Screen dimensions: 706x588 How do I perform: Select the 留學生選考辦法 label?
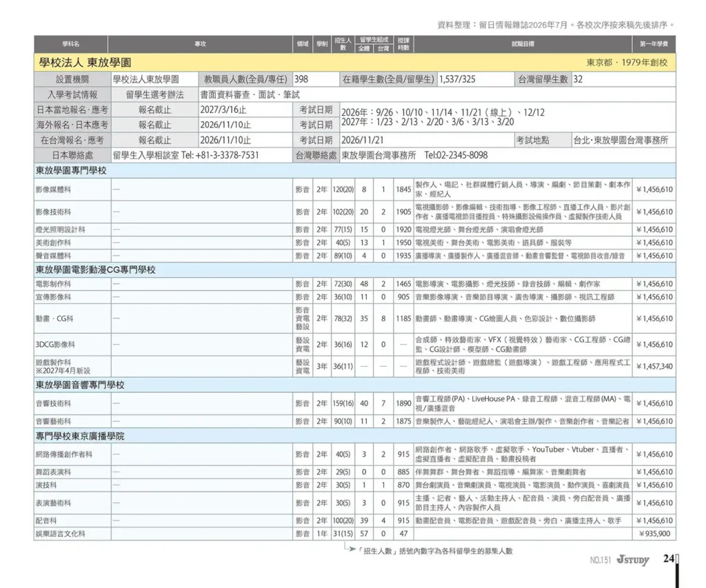click(155, 94)
